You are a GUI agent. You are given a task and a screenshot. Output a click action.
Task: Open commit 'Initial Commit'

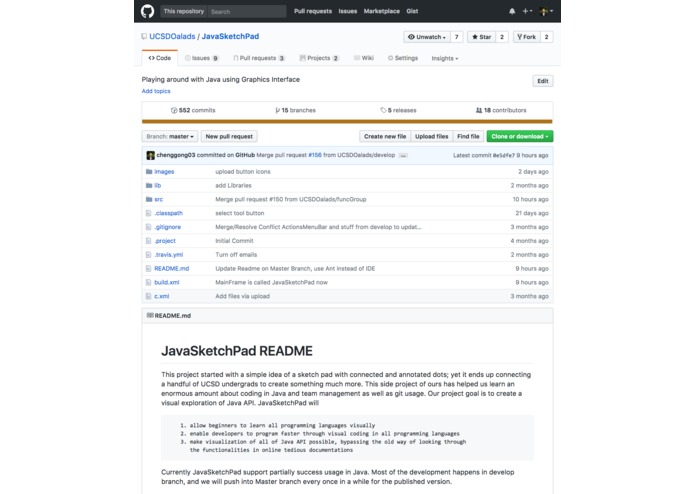pos(234,241)
